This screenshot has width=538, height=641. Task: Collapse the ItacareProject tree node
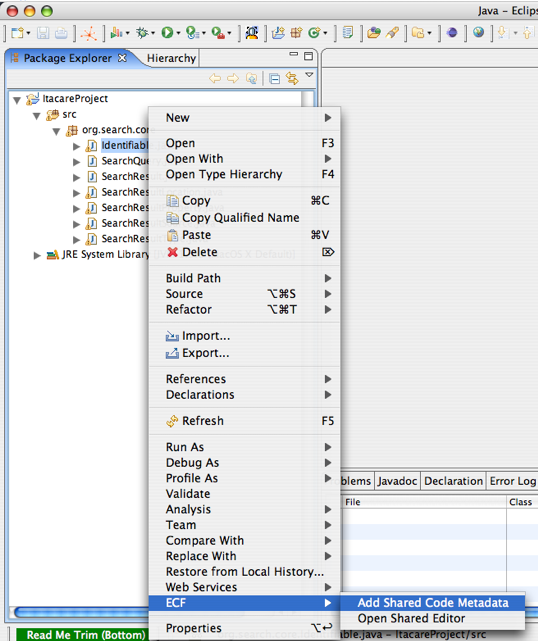coord(17,100)
